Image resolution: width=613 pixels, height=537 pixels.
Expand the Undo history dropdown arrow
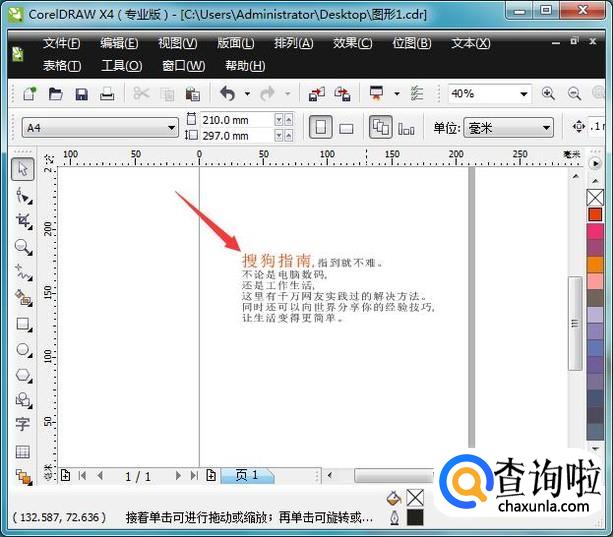click(x=247, y=94)
